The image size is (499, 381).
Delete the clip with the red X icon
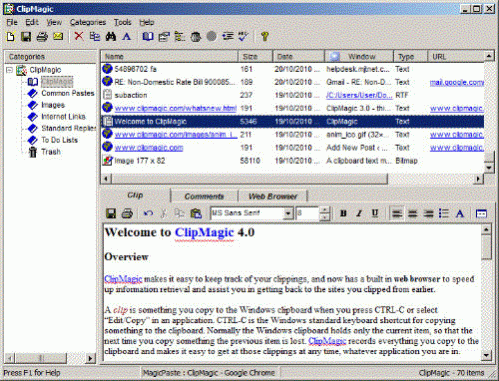click(79, 36)
